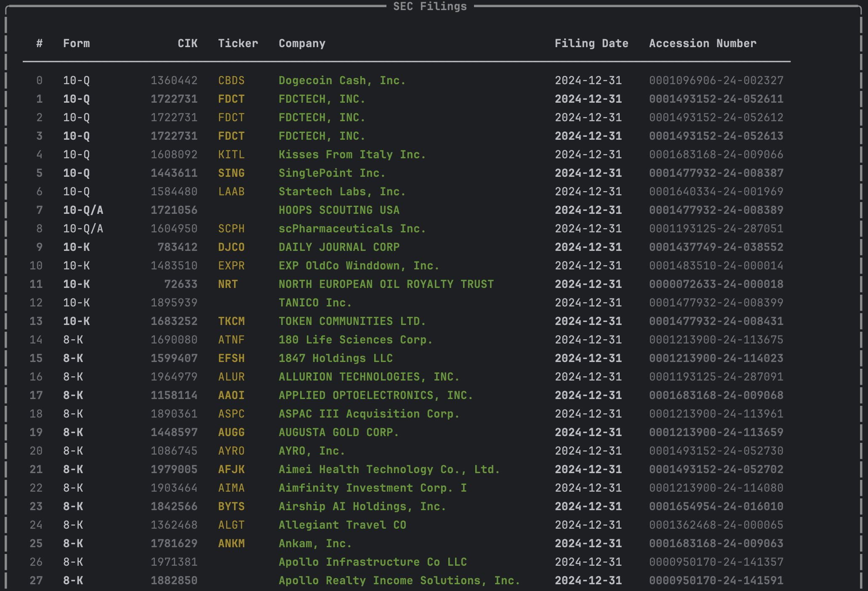Click the Form column header
The height and width of the screenshot is (591, 868).
point(76,43)
